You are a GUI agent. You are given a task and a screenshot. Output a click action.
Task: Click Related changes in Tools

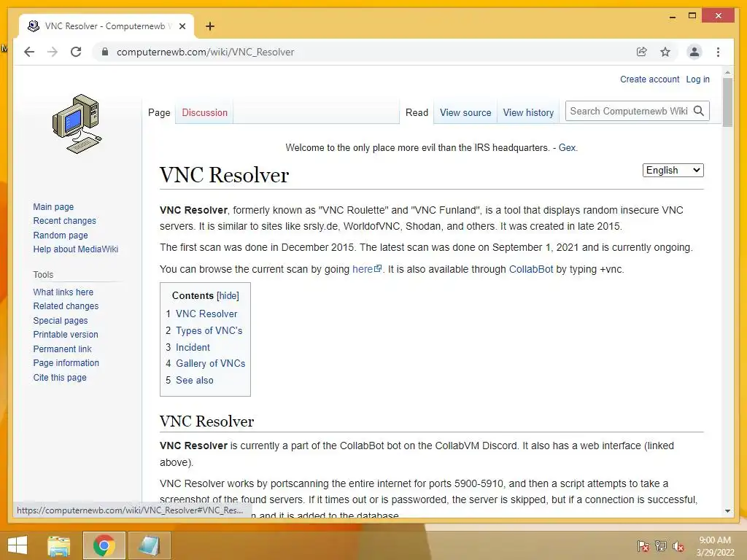point(66,306)
